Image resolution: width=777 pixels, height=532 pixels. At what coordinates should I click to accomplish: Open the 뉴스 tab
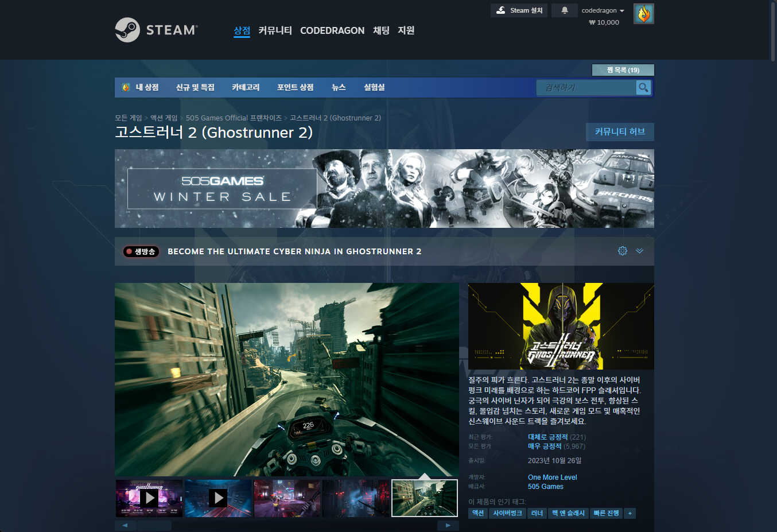click(339, 87)
